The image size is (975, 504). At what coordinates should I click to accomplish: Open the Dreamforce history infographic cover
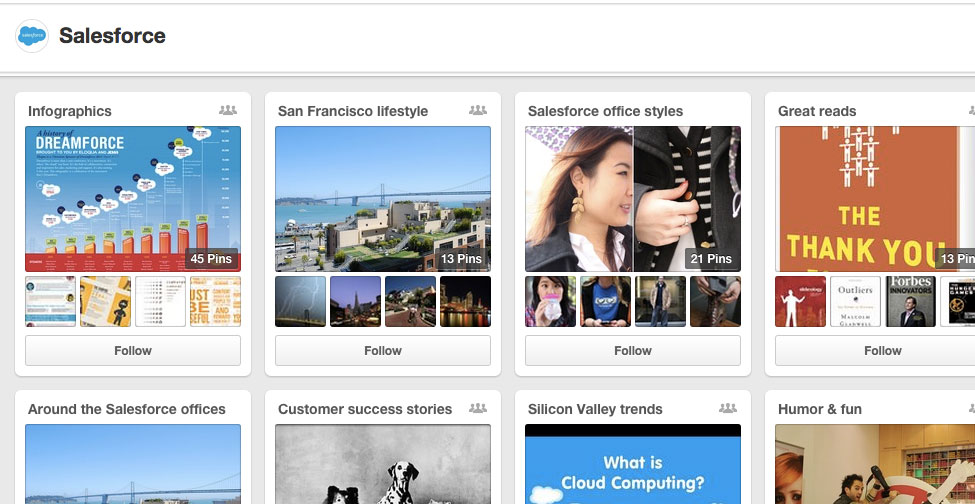click(x=132, y=199)
